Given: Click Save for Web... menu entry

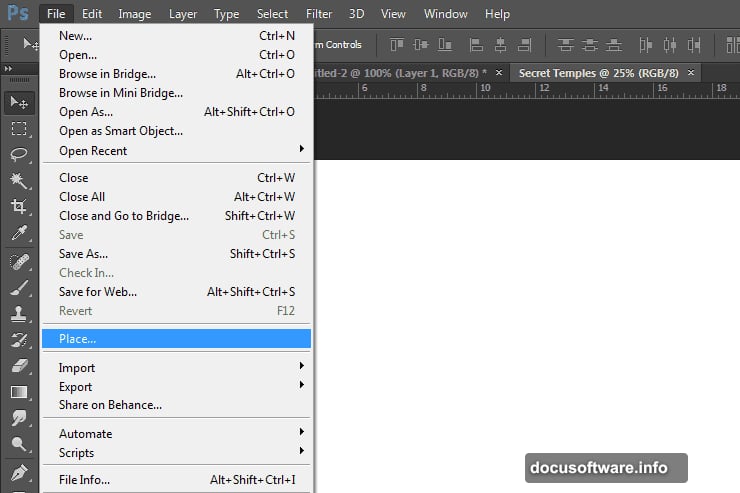Looking at the screenshot, I should (x=98, y=292).
